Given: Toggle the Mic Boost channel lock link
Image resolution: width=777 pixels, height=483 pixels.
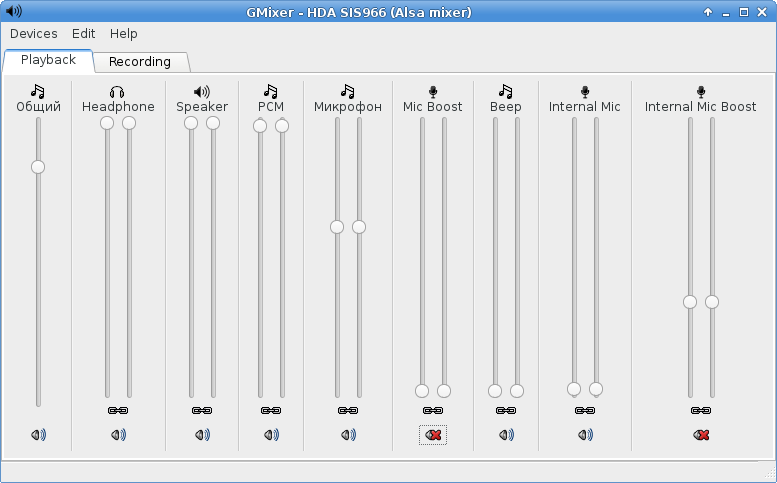Looking at the screenshot, I should (433, 410).
